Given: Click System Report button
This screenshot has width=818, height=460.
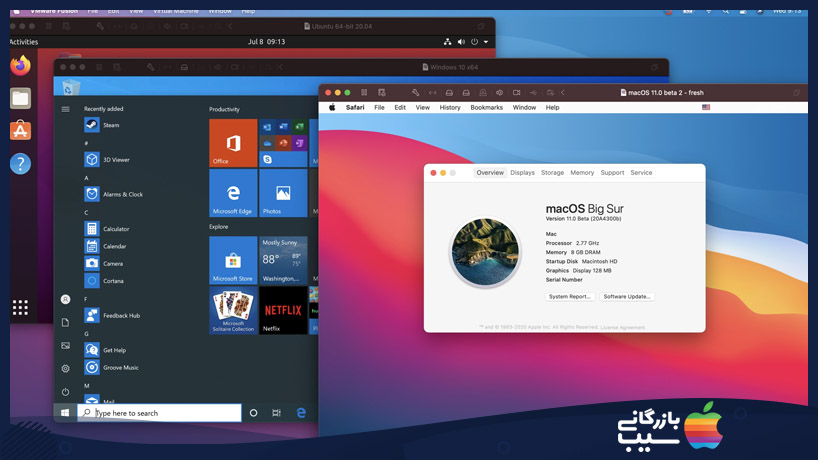Looking at the screenshot, I should (x=570, y=296).
